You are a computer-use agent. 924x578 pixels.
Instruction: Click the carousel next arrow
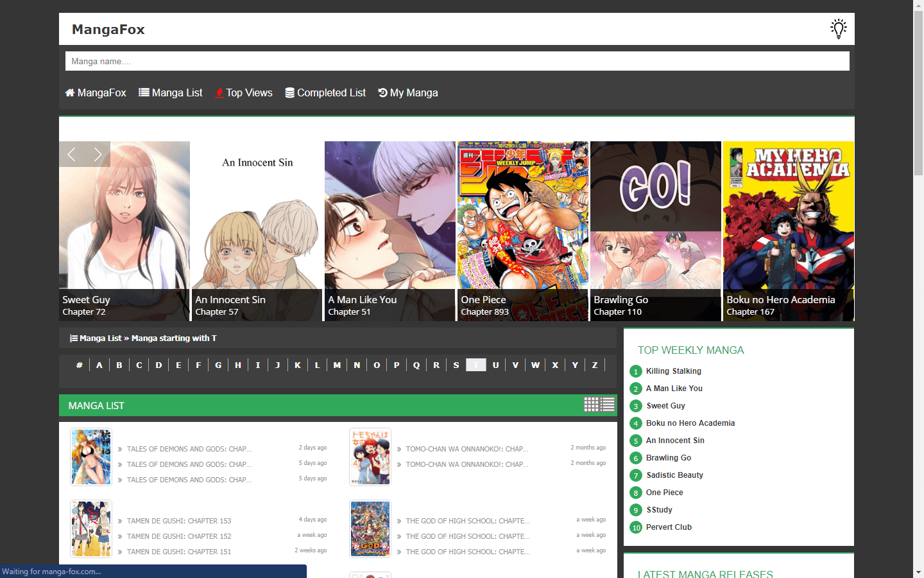click(98, 154)
